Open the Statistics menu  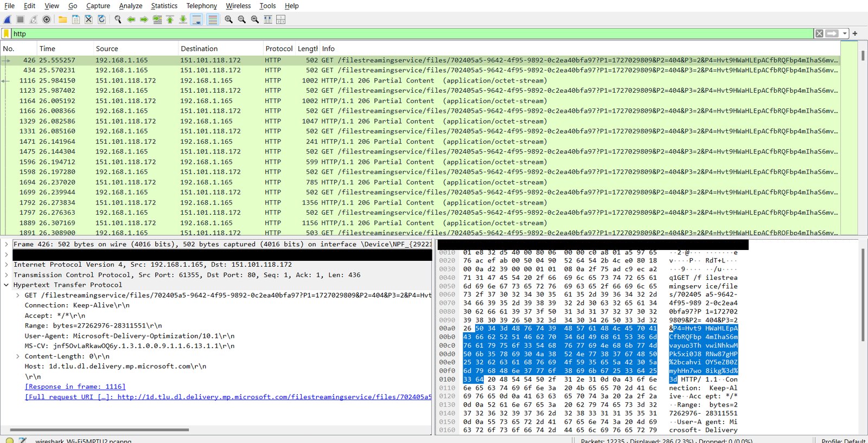(x=164, y=6)
